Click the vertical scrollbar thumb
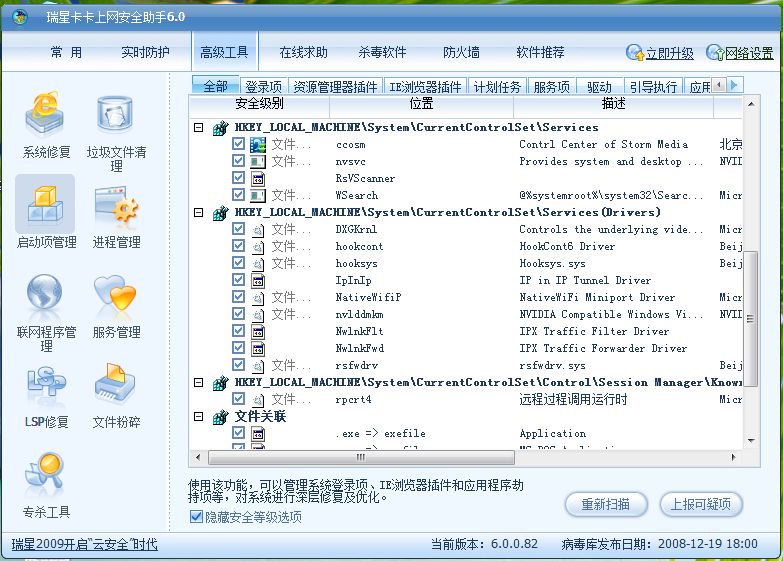 tap(751, 319)
